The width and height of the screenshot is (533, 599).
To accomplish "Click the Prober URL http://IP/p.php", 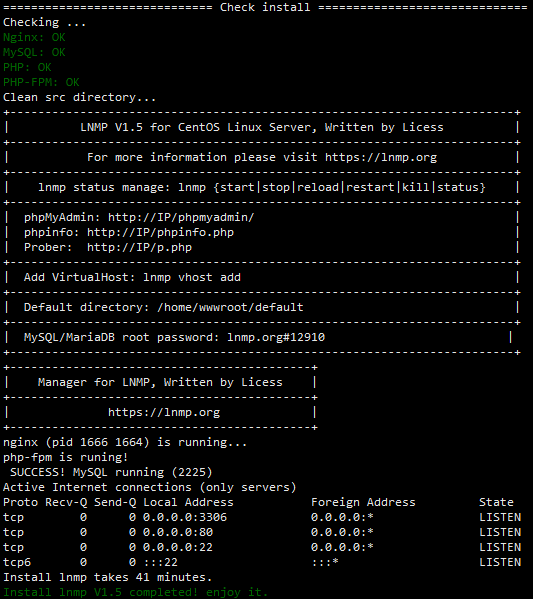I will (x=139, y=247).
